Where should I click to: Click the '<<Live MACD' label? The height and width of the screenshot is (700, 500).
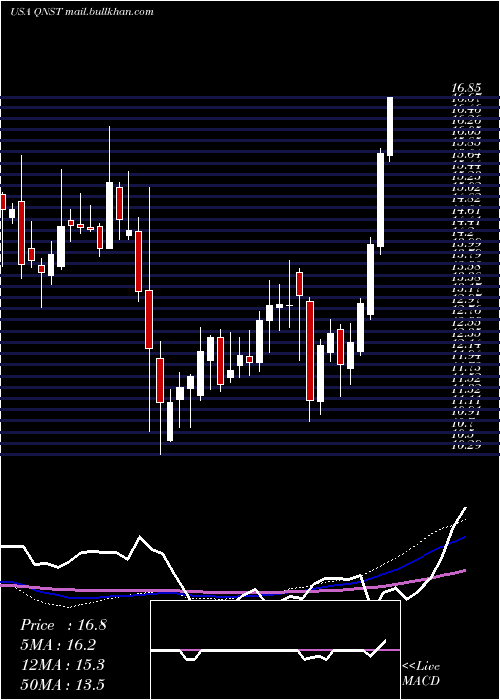coord(421,674)
